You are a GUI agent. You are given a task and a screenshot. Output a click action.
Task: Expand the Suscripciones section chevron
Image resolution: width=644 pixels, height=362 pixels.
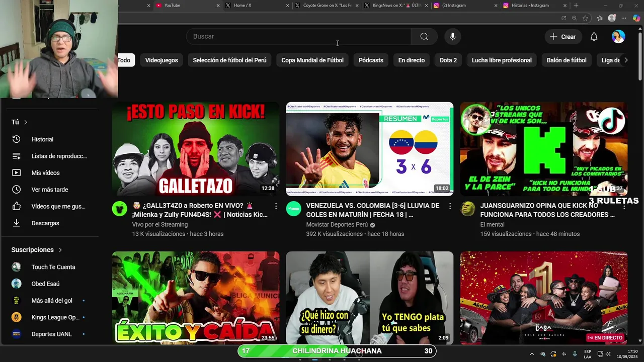60,250
